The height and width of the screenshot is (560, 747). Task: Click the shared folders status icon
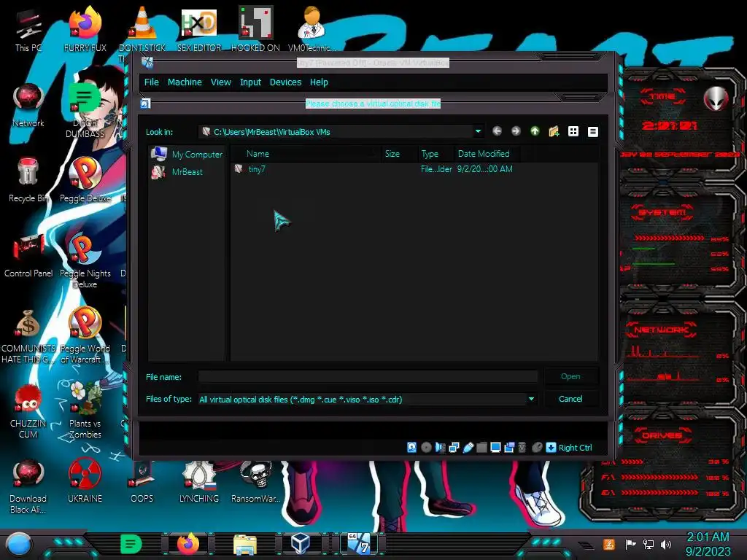coord(481,447)
